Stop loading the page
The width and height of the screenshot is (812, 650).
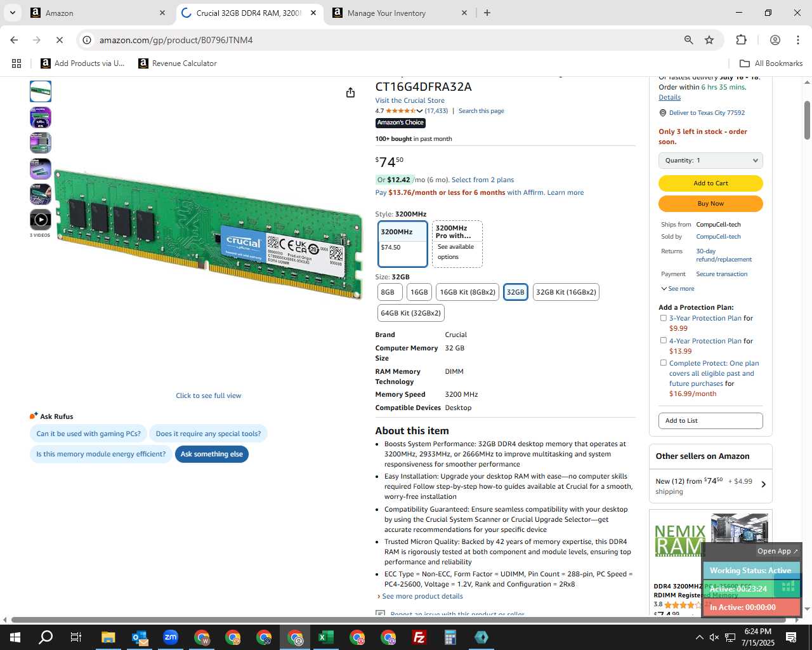coord(59,40)
